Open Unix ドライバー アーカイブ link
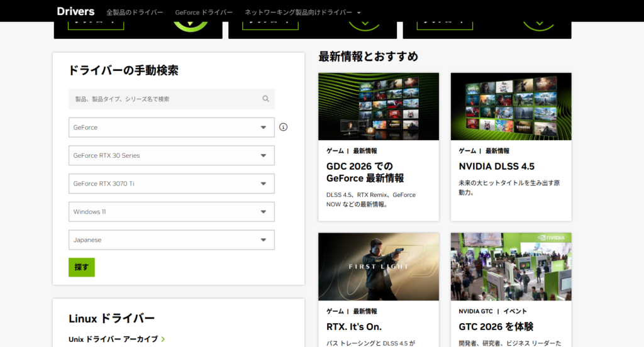Viewport: 644px width, 347px height. click(113, 339)
